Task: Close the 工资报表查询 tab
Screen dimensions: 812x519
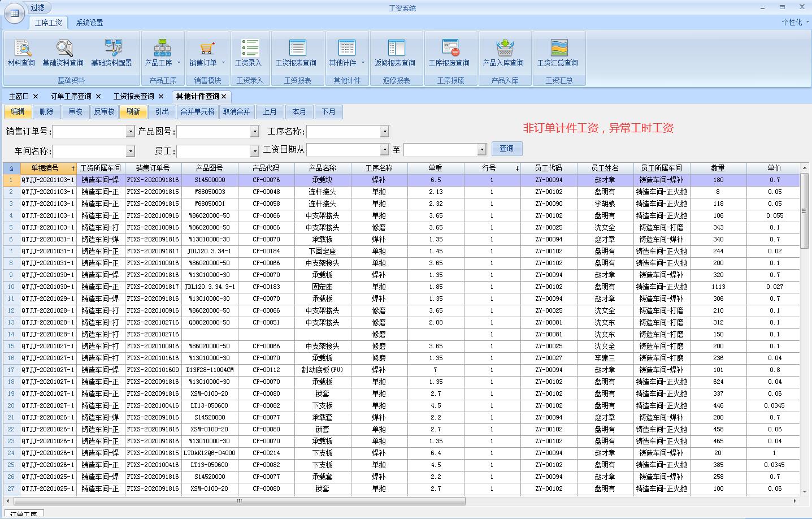Action: tap(161, 97)
